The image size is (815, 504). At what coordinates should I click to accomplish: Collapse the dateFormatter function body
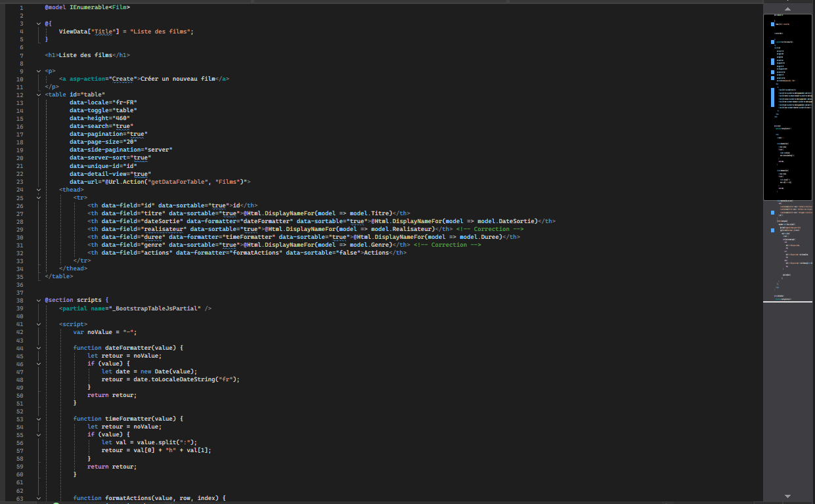(x=38, y=347)
